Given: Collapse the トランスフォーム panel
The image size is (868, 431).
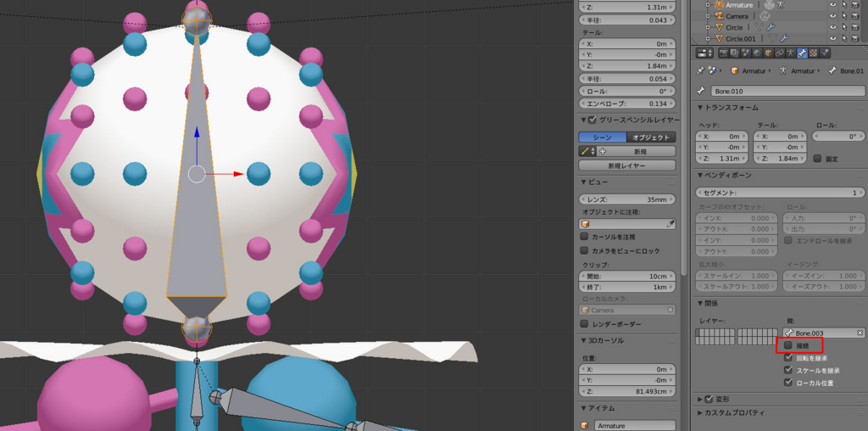Looking at the screenshot, I should coord(700,108).
